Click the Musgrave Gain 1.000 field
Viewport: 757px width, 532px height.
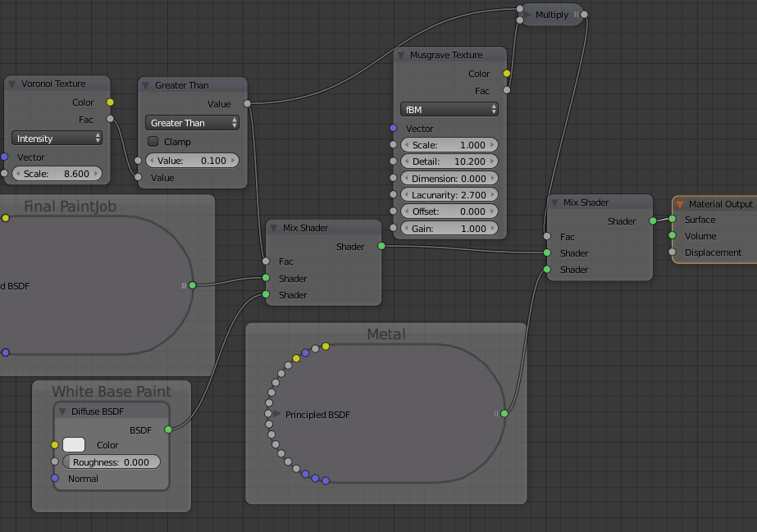point(449,229)
